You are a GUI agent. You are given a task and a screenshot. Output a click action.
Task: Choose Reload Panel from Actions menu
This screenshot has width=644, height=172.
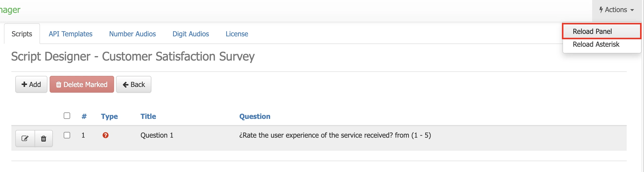coord(592,31)
